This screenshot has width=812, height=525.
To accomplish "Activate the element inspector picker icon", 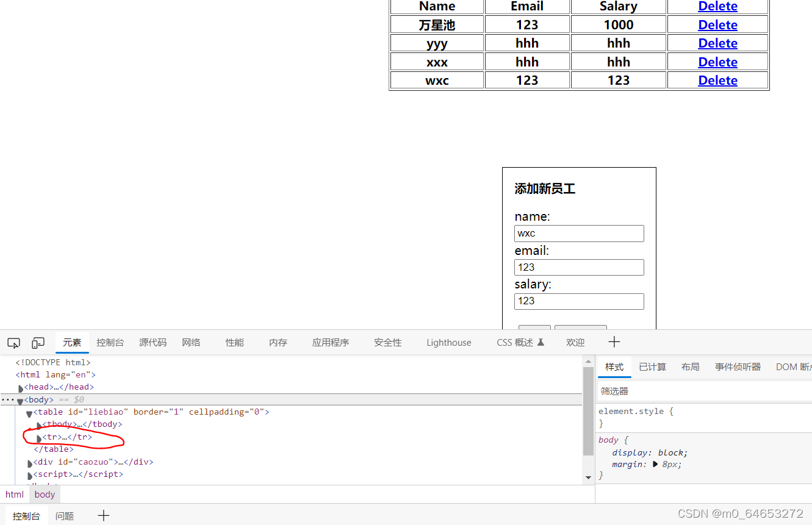I will [x=13, y=343].
